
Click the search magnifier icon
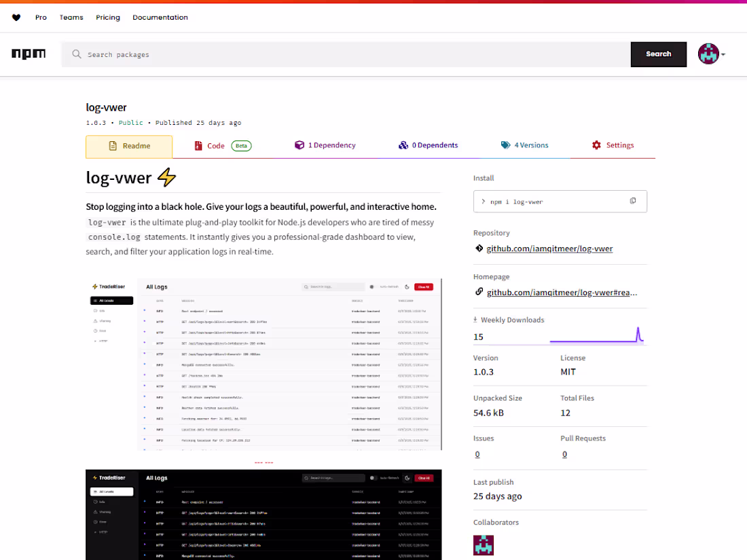(x=76, y=54)
